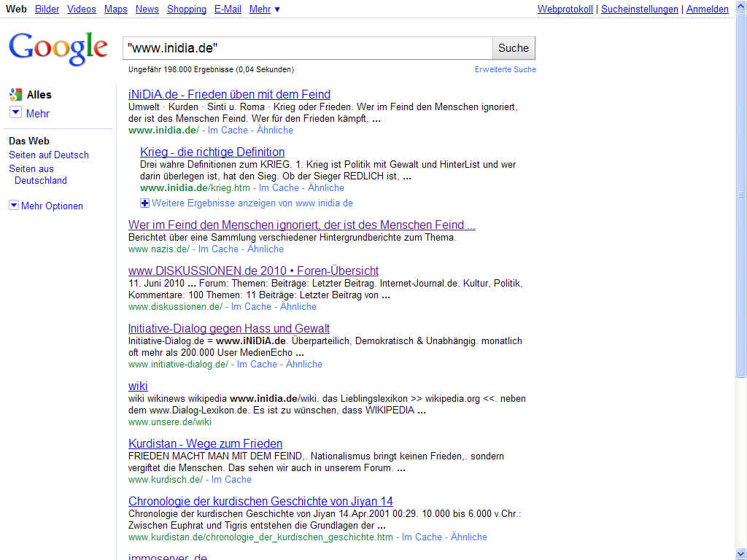
Task: Open the Mehr dropdown in top navigation
Action: (265, 9)
